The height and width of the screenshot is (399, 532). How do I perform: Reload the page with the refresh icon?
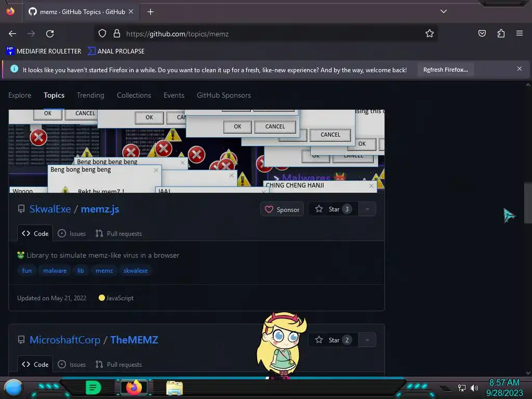tap(50, 34)
